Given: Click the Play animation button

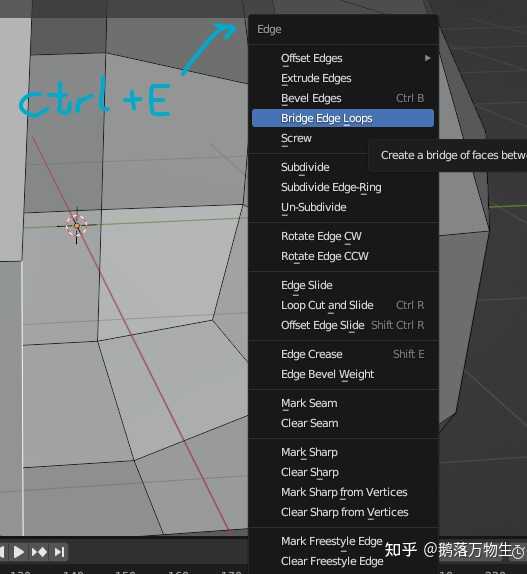Looking at the screenshot, I should coord(19,552).
